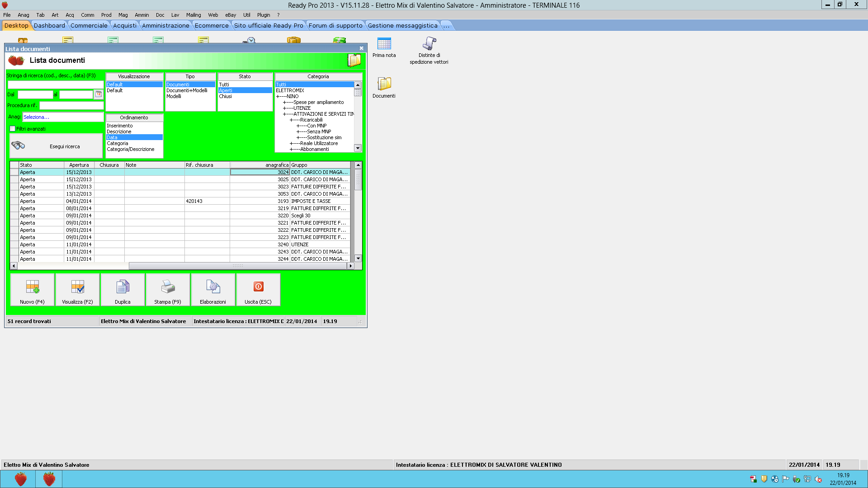This screenshot has height=488, width=868.
Task: Click the Procedura rif. input field
Action: [x=71, y=105]
